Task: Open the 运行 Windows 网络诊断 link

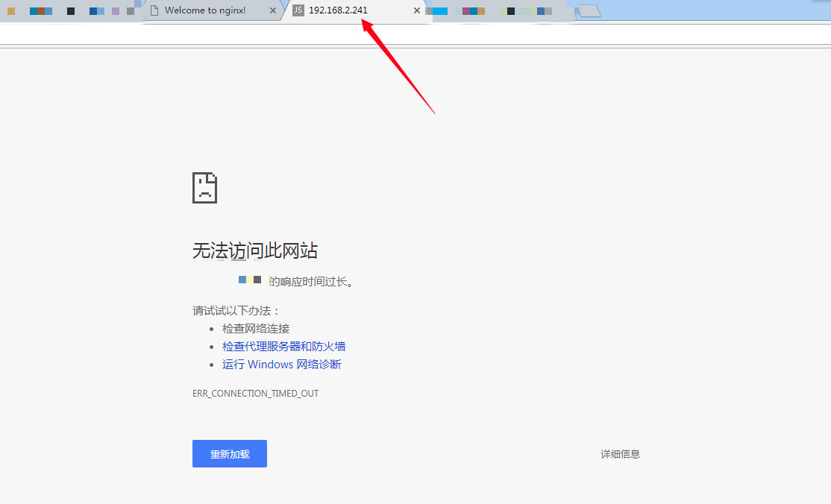Action: [x=281, y=364]
